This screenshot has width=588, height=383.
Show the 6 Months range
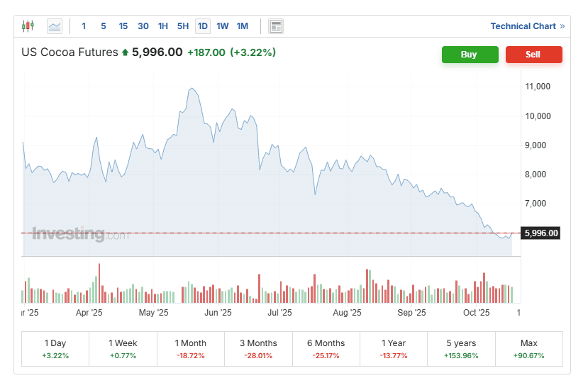tap(326, 349)
